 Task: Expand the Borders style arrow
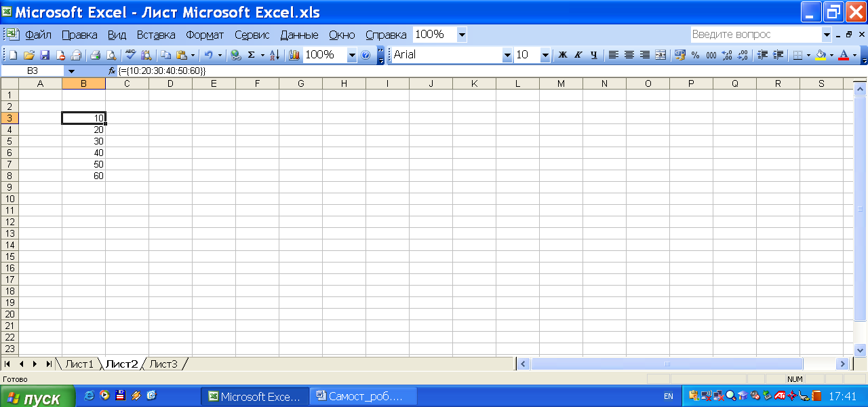808,55
